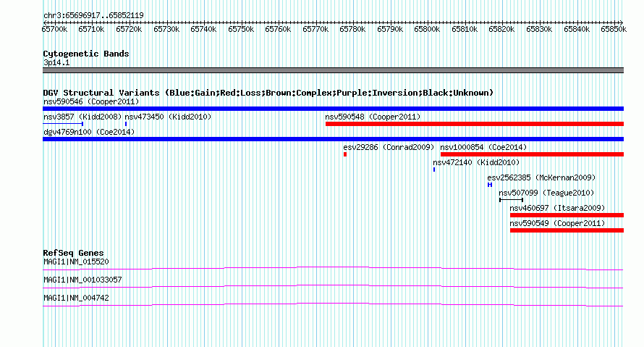Click the 3p14.1 cytogenetic band label
Screen dimensions: 644x347
point(56,62)
